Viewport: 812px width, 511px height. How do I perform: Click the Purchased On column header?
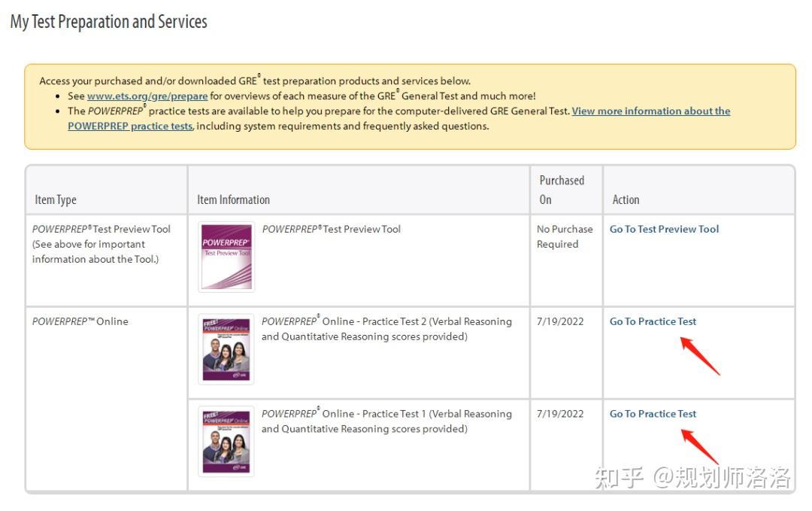[561, 190]
